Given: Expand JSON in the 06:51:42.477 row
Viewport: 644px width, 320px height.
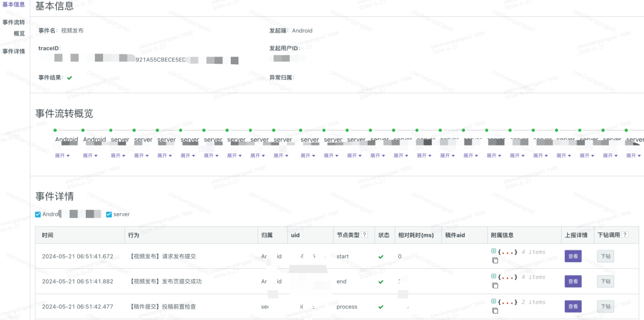Looking at the screenshot, I should point(494,301).
